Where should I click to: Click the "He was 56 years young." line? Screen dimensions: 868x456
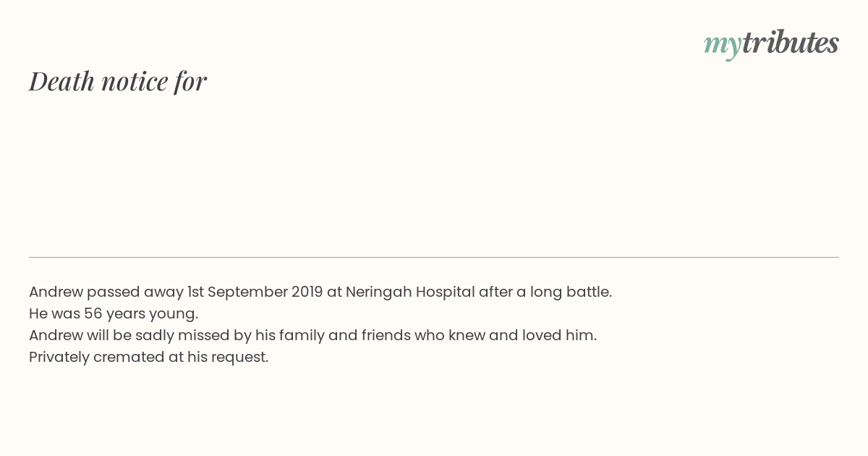pos(114,313)
